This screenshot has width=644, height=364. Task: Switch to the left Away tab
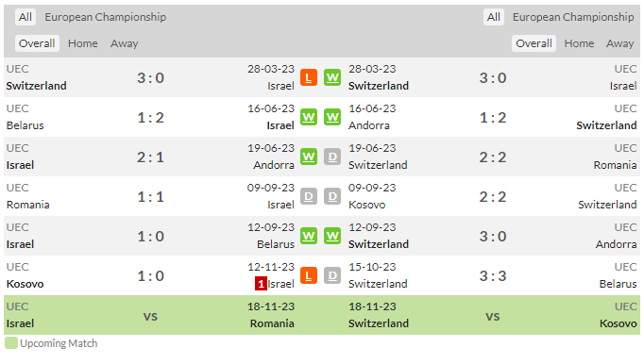[124, 43]
